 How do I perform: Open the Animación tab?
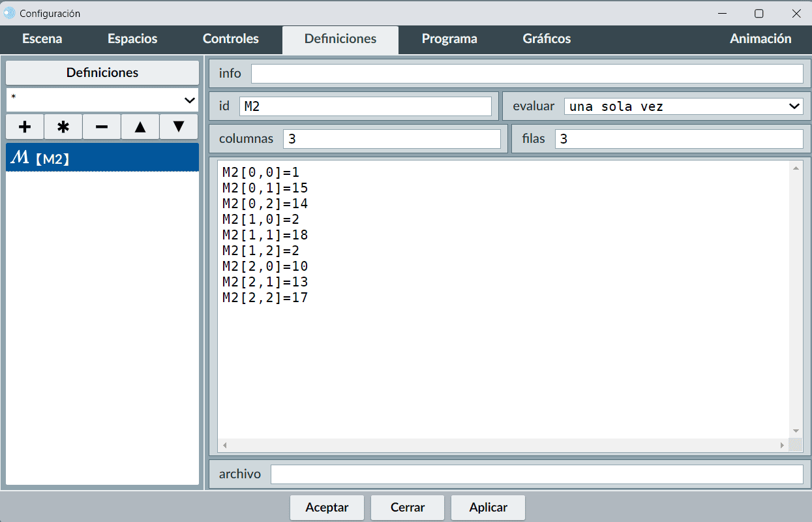click(760, 39)
